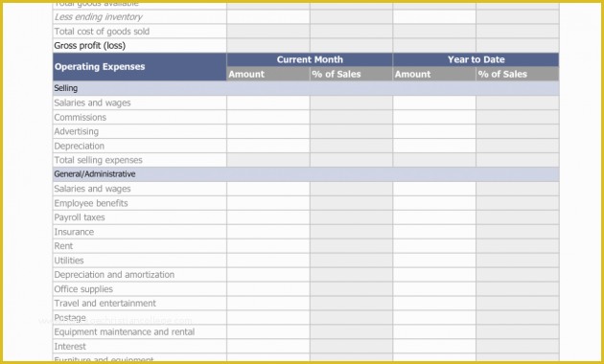Select the "Less ending inventory" row label
Image resolution: width=604 pixels, height=364 pixels.
98,17
